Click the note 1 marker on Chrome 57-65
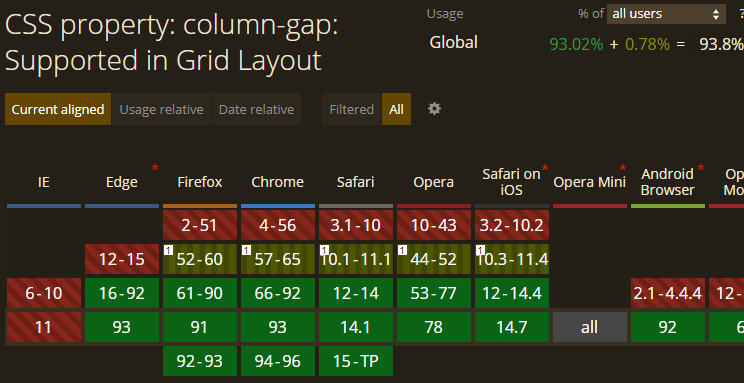Image resolution: width=744 pixels, height=383 pixels. point(246,250)
